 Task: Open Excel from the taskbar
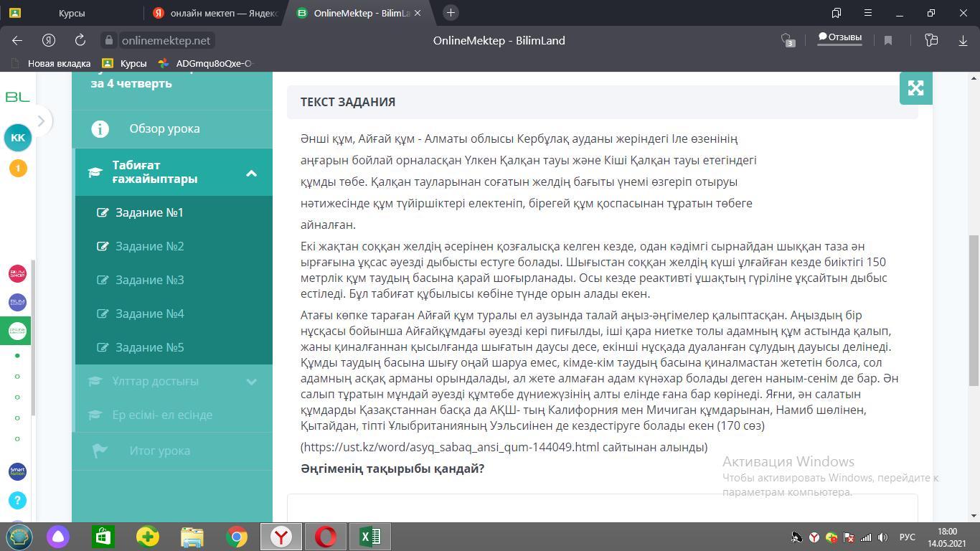[x=370, y=537]
